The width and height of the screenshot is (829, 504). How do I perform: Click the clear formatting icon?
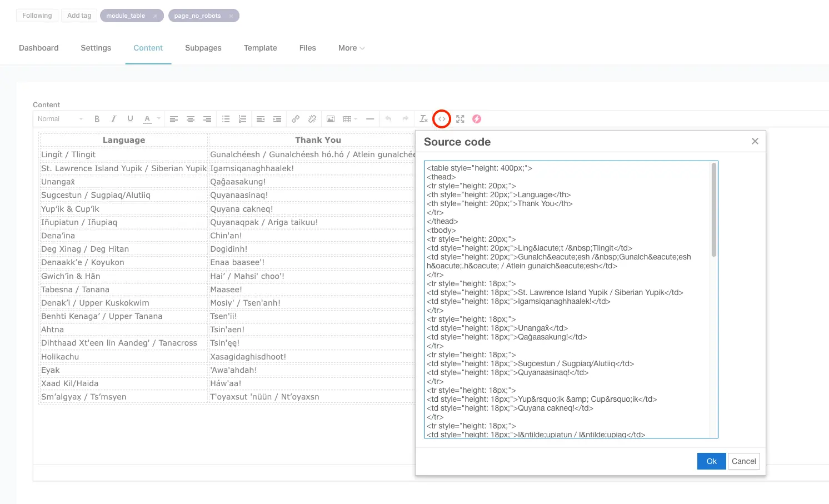423,119
